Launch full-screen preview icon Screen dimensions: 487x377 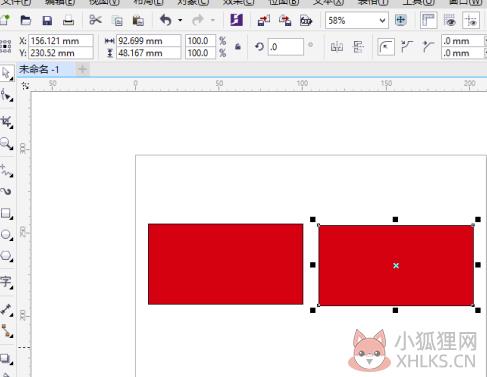400,20
